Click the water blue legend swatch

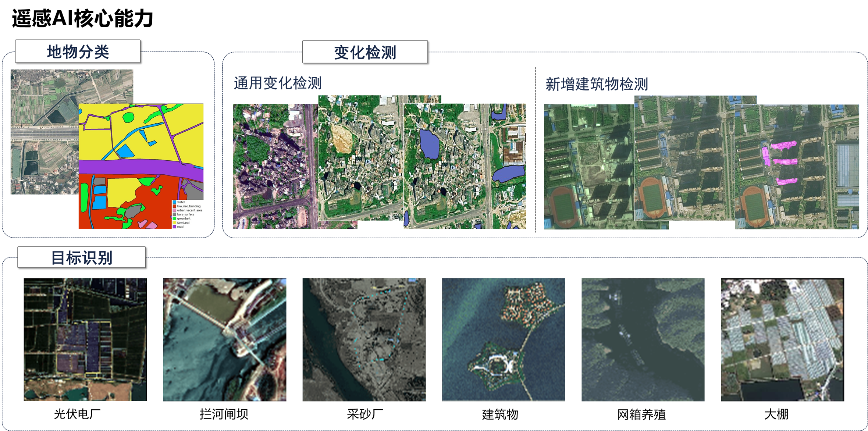(x=174, y=202)
